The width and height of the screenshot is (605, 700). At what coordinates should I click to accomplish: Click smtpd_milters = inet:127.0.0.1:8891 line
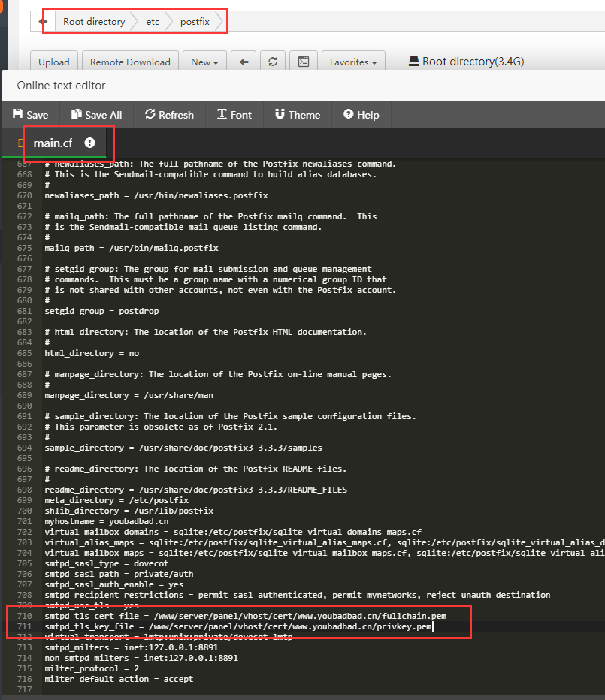[132, 647]
